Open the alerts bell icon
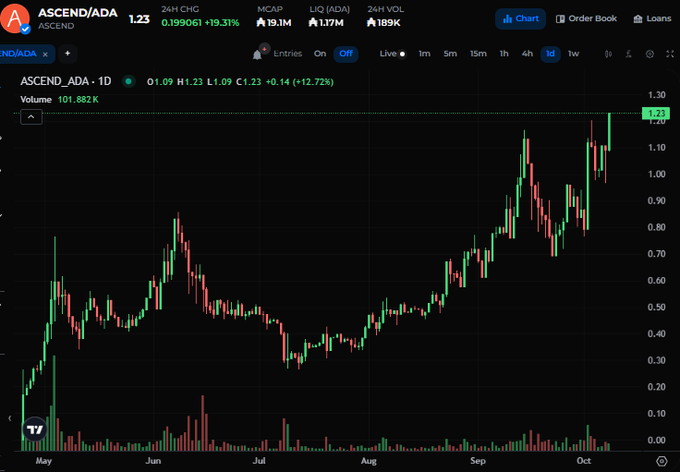Image resolution: width=680 pixels, height=472 pixels. point(257,55)
